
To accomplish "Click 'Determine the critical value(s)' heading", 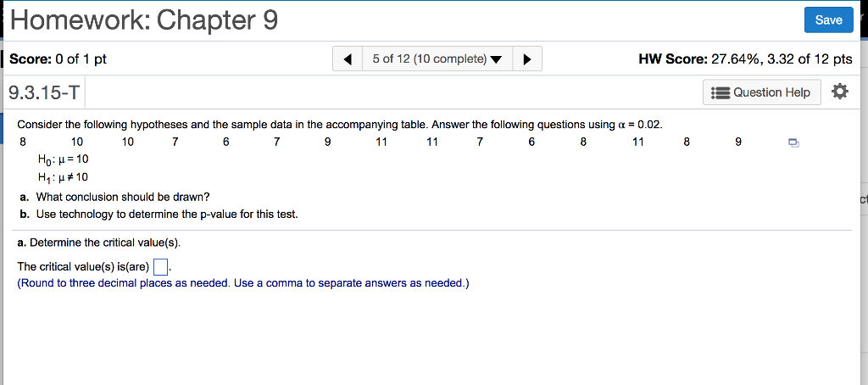I will click(x=99, y=243).
